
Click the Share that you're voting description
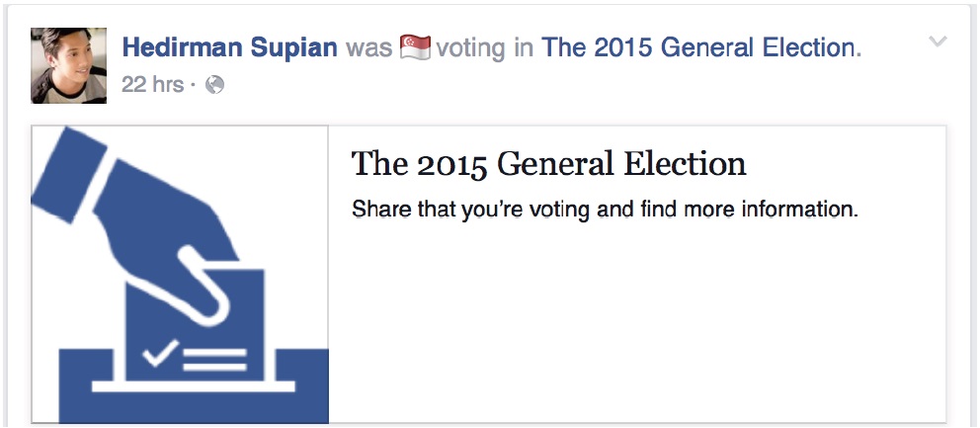tap(606, 210)
